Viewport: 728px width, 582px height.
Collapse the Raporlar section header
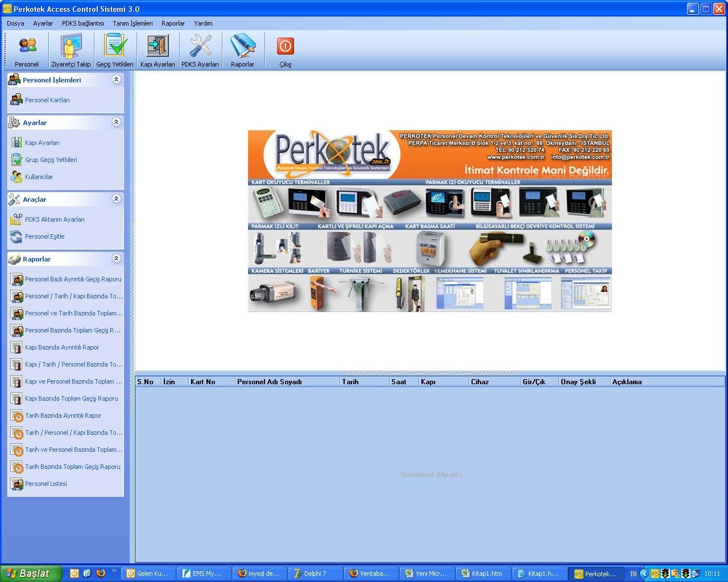pyautogui.click(x=117, y=259)
